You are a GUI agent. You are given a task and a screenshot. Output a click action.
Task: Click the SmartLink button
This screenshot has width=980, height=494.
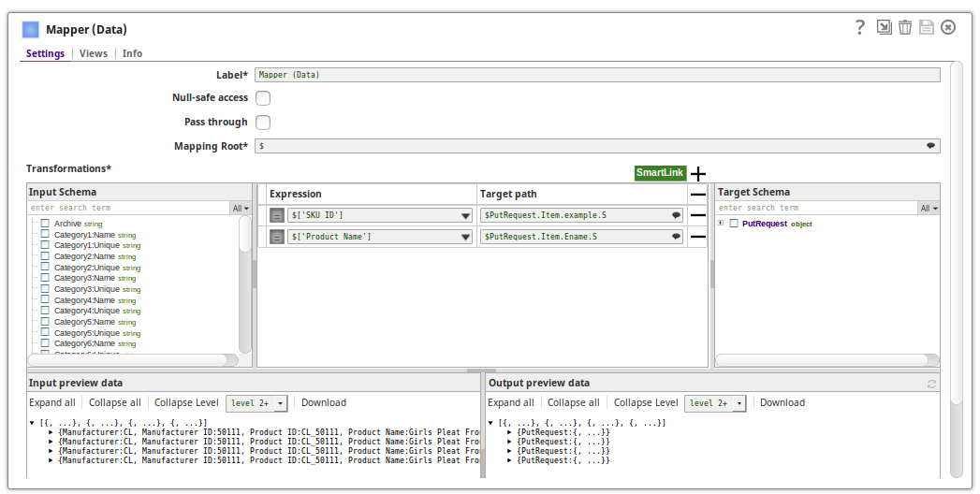coord(660,173)
